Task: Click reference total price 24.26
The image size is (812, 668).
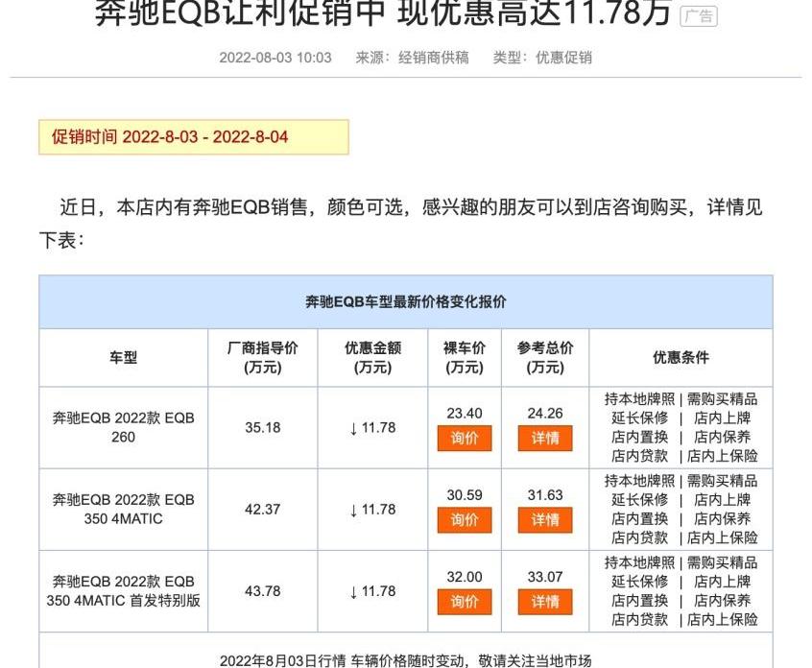Action: pos(545,414)
